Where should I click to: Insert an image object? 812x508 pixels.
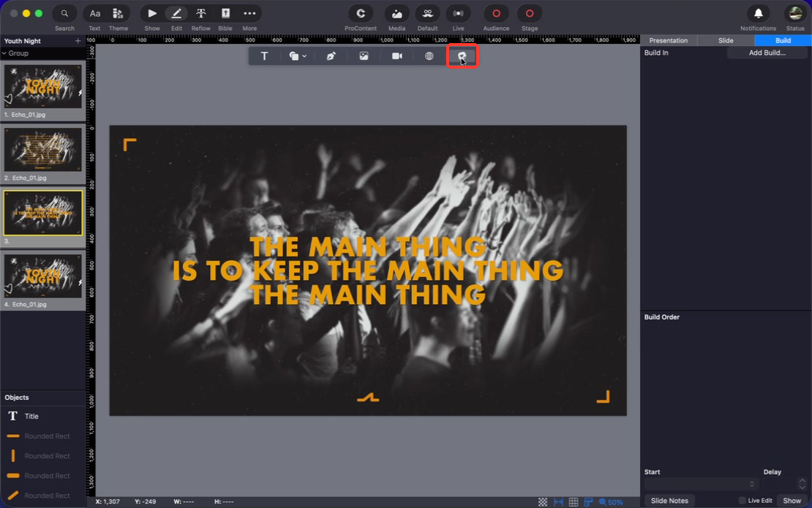(364, 56)
